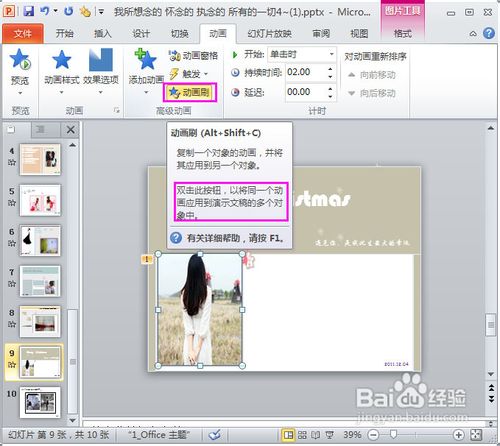Click Move Later (向后移动) button

(x=372, y=93)
